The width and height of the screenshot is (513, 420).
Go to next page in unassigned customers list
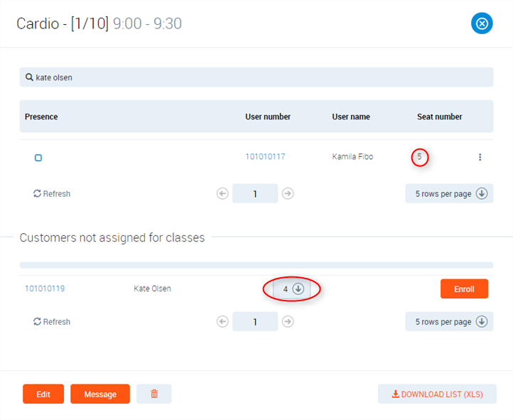click(x=288, y=321)
